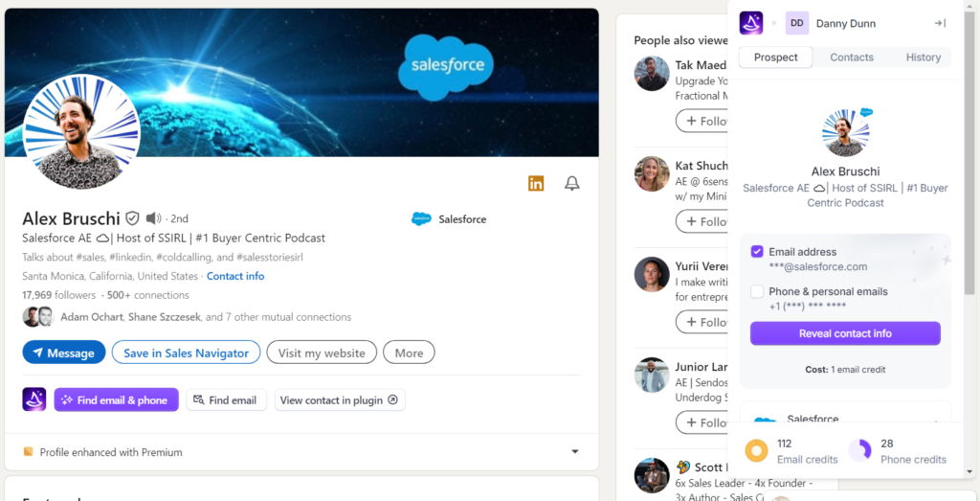Click the purple wizard plugin icon under Message button
Screen dimensions: 980x501
[x=34, y=399]
